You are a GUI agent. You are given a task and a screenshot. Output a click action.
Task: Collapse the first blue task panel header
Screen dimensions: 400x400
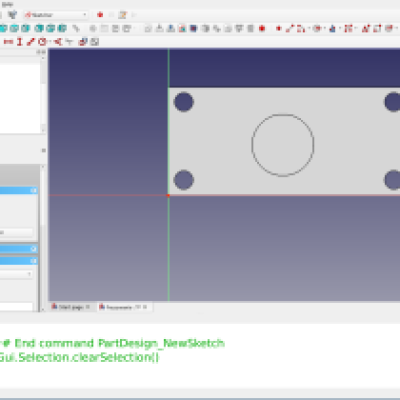[x=34, y=190]
